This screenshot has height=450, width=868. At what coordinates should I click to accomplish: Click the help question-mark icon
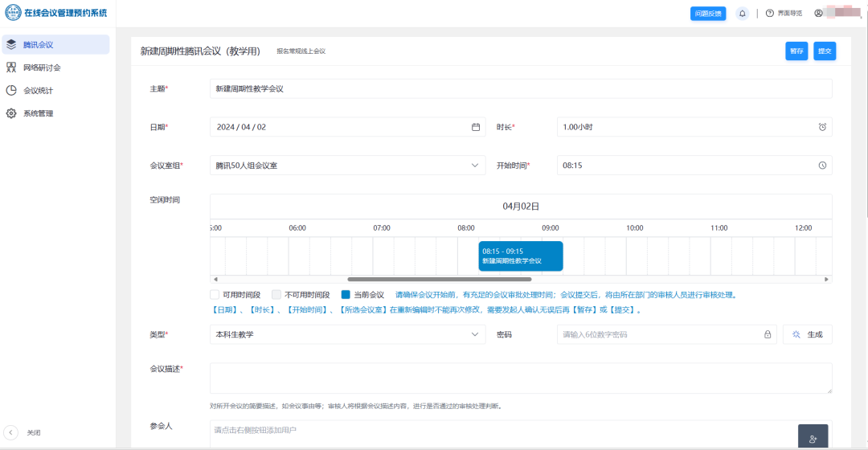pos(769,14)
